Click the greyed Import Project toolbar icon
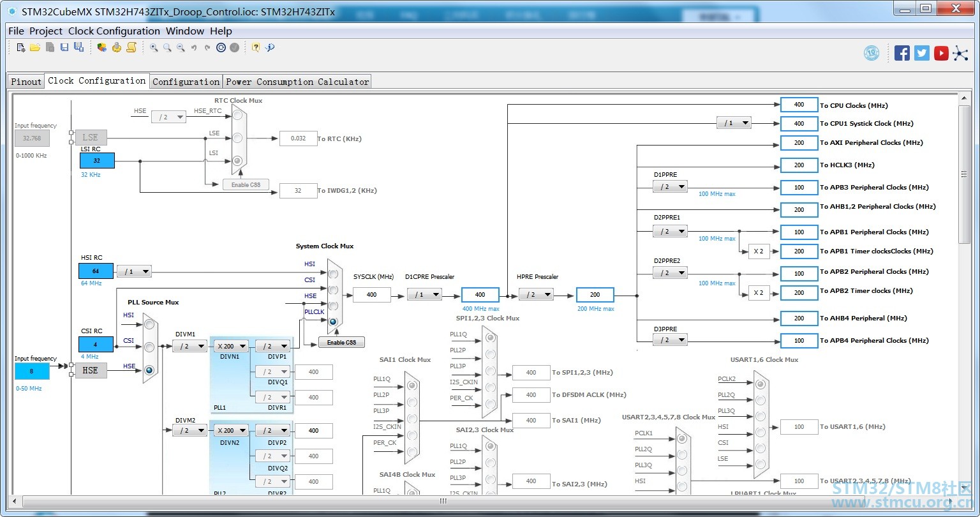The image size is (980, 517). pyautogui.click(x=50, y=47)
